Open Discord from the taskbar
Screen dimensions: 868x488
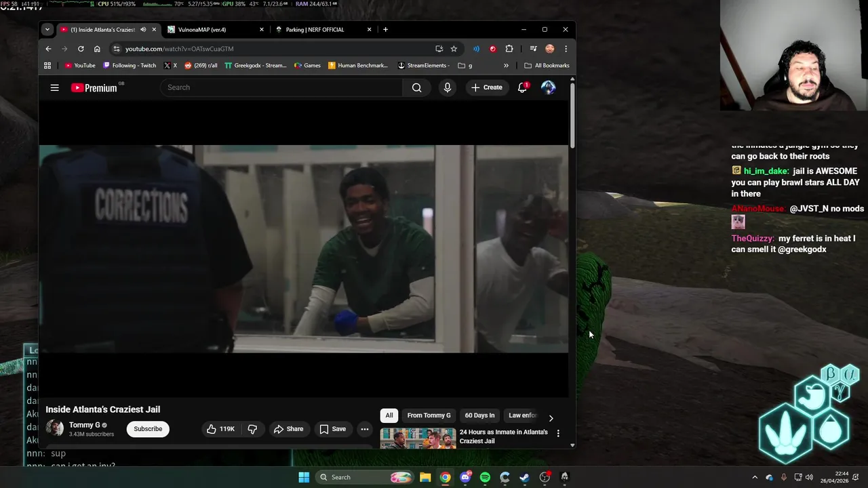[465, 477]
